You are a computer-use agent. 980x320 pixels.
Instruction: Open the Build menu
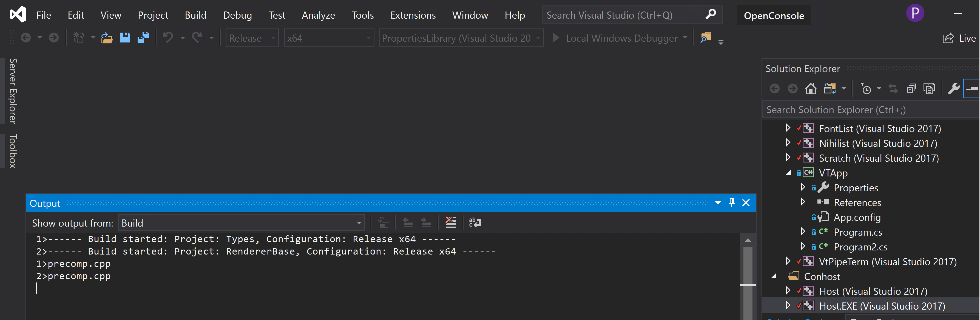pos(195,15)
